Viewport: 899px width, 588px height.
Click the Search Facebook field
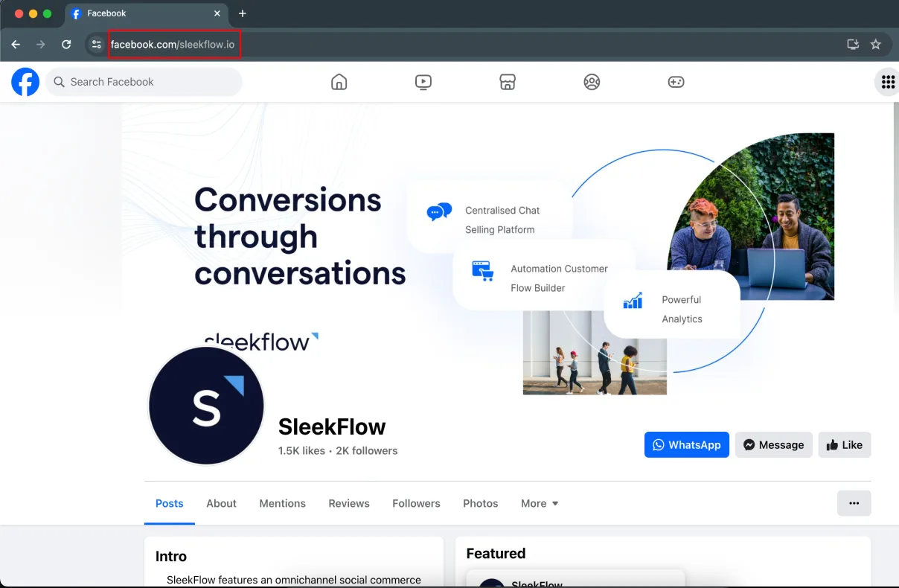[x=144, y=82]
